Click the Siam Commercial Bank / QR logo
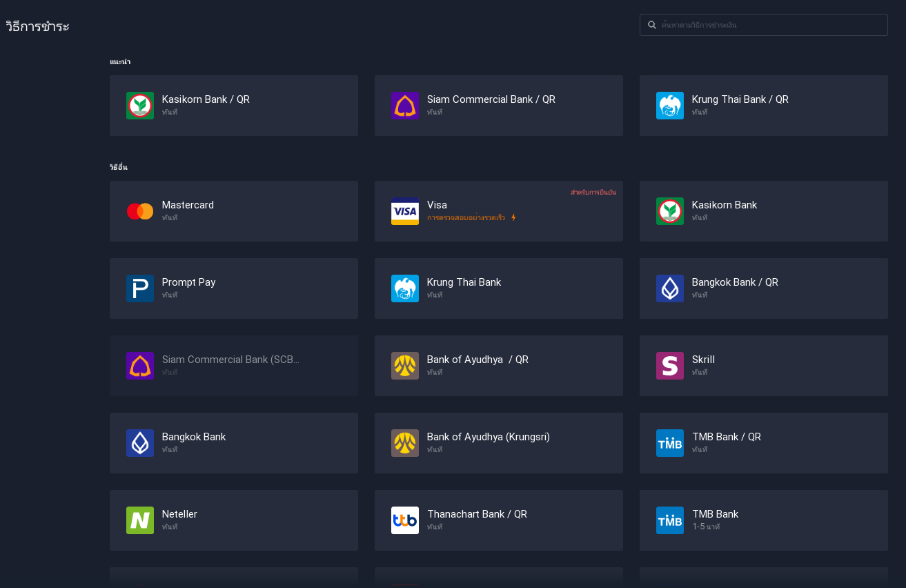The height and width of the screenshot is (588, 906). click(x=405, y=106)
